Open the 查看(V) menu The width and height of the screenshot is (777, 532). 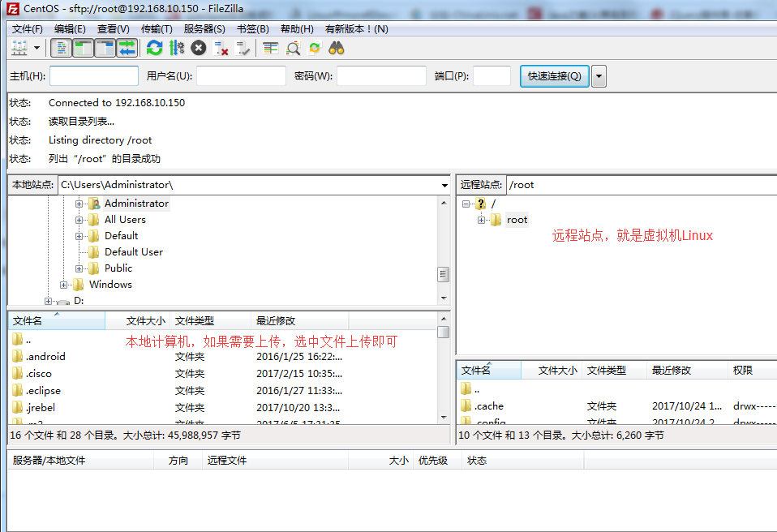114,28
